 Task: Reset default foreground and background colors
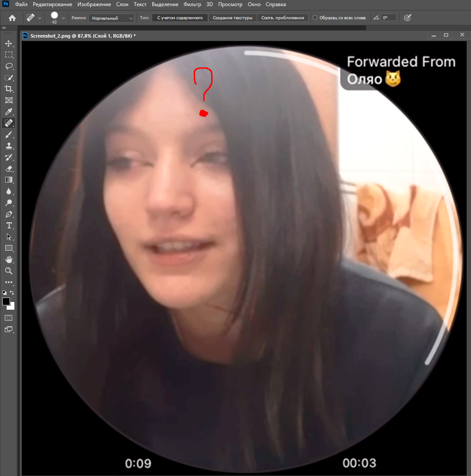4,293
